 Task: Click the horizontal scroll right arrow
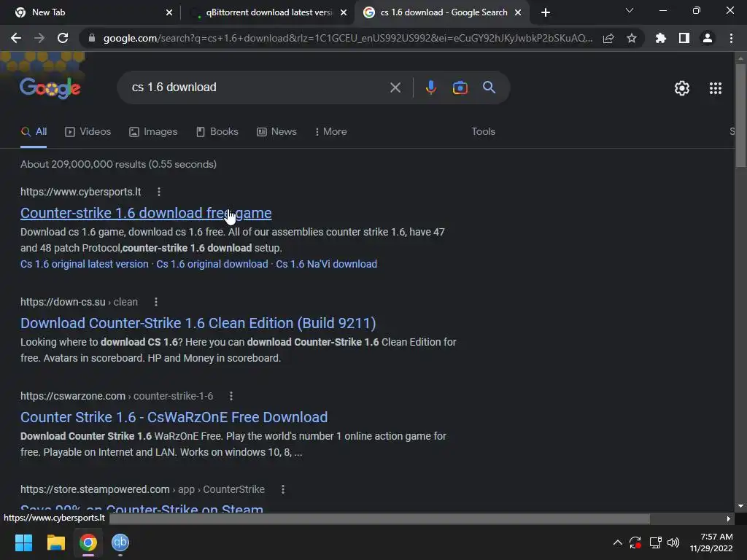tap(729, 518)
